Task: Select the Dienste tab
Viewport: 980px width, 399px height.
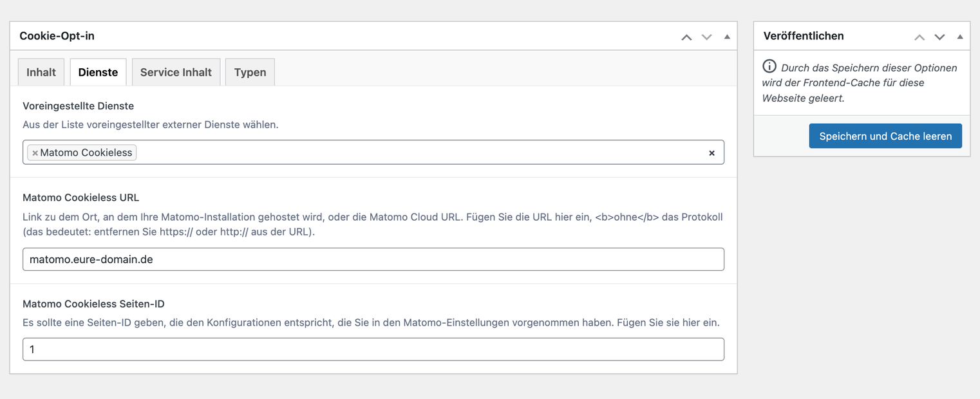Action: 98,72
